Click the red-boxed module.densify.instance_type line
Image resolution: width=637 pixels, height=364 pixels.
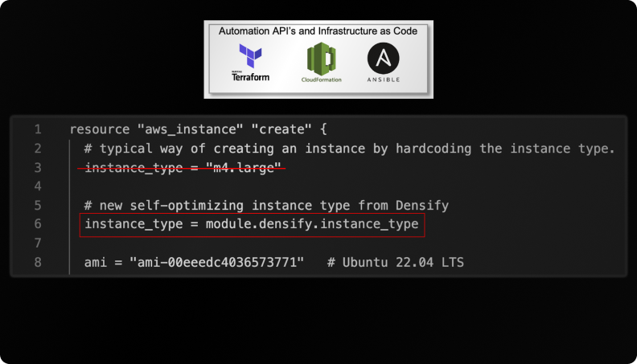coord(252,224)
